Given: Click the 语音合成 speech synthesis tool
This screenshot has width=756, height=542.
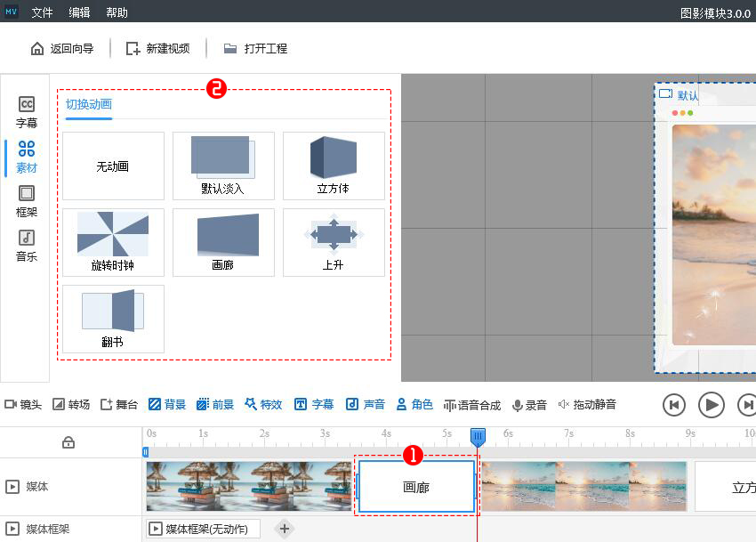Looking at the screenshot, I should click(x=472, y=405).
